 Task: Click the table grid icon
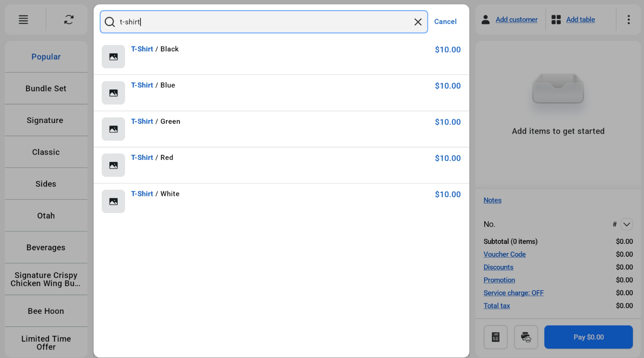[x=556, y=20]
